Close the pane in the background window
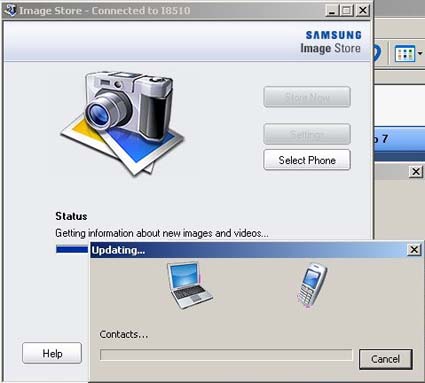 coord(416,172)
